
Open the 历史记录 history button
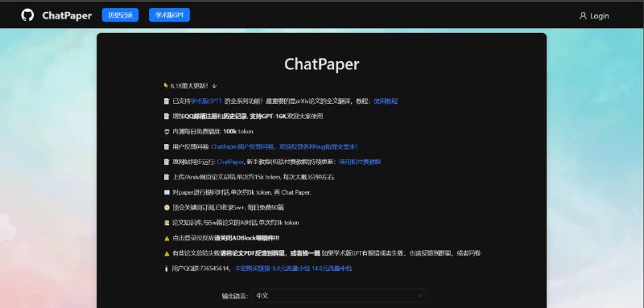(120, 15)
